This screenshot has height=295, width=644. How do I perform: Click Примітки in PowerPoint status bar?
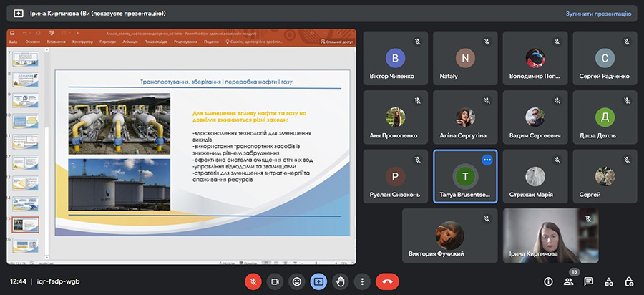click(249, 262)
